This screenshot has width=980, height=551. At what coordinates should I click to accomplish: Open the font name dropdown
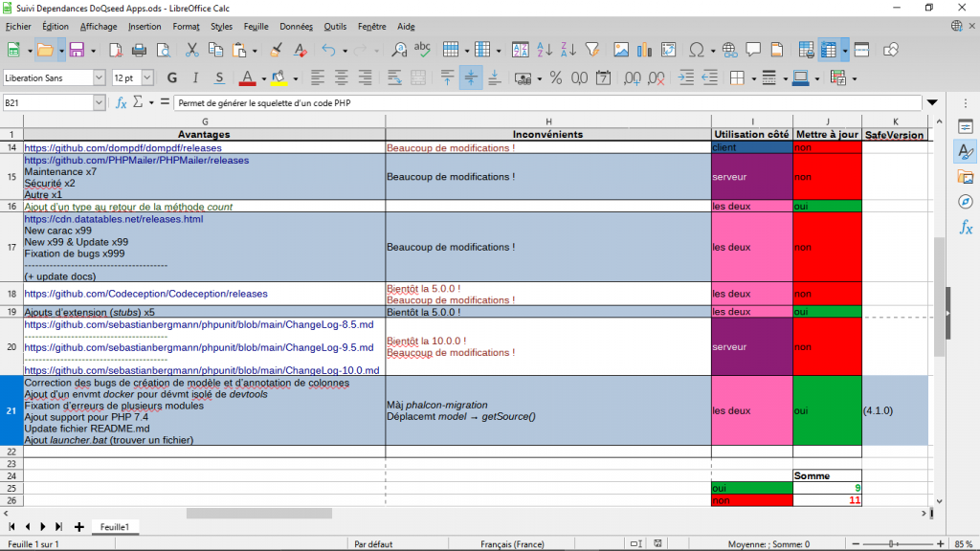(x=99, y=77)
